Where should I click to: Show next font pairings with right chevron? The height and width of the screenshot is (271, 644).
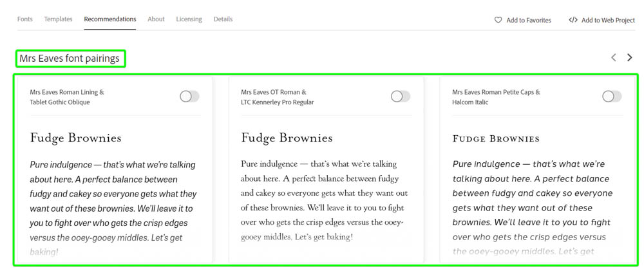630,58
